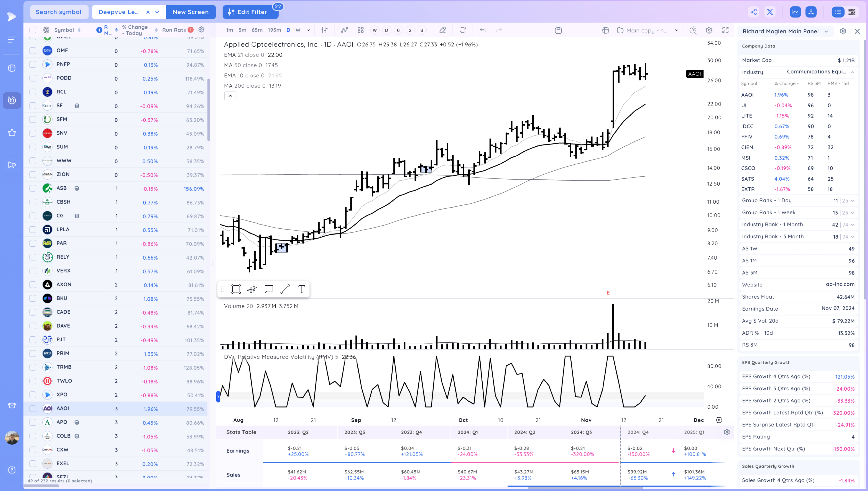868x491 pixels.
Task: Select the D daily timeframe
Action: click(288, 30)
